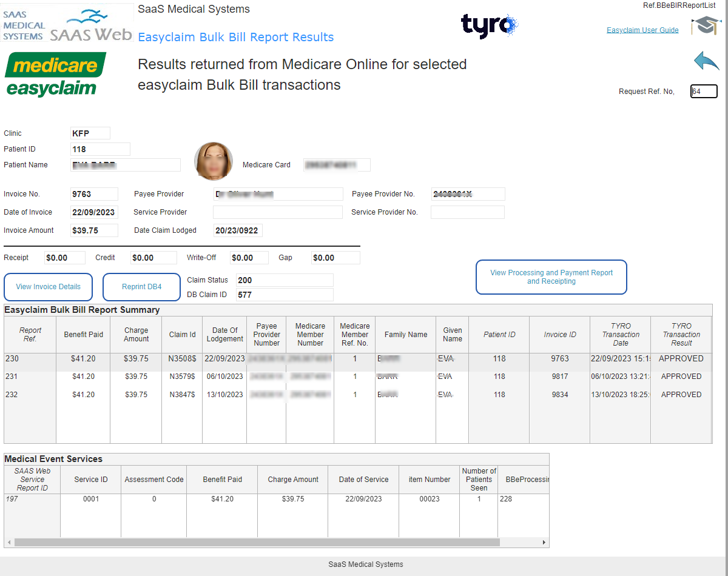
Task: Click the Patient ID field
Action: point(100,149)
